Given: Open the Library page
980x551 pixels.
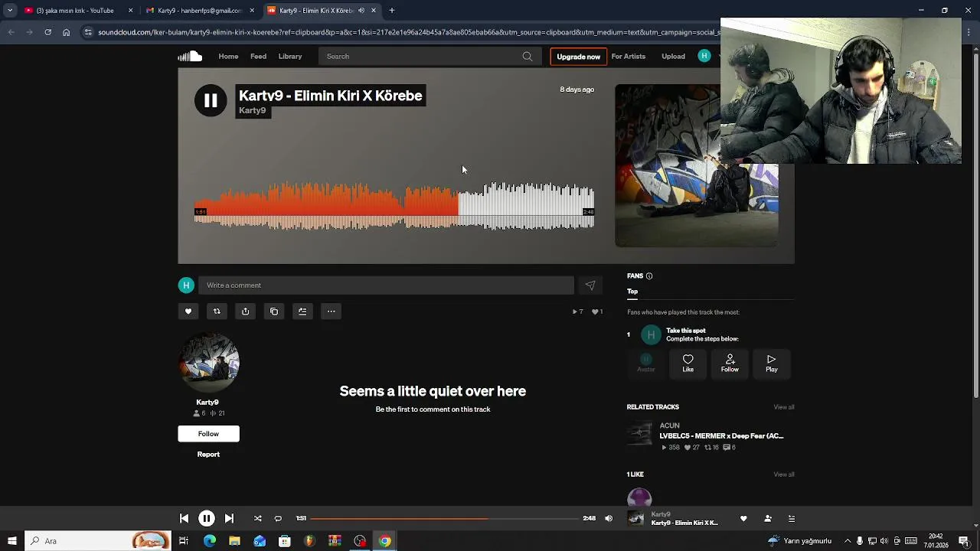Looking at the screenshot, I should coord(289,56).
